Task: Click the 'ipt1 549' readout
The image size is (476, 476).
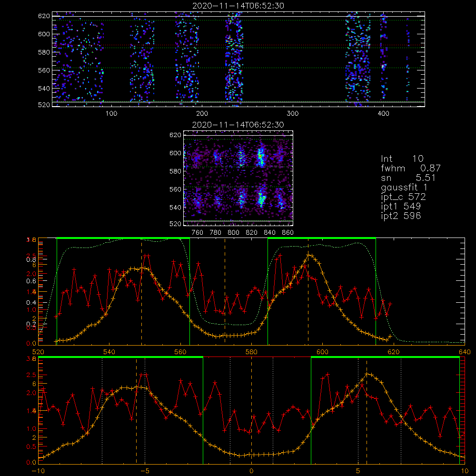Action: tap(401, 206)
